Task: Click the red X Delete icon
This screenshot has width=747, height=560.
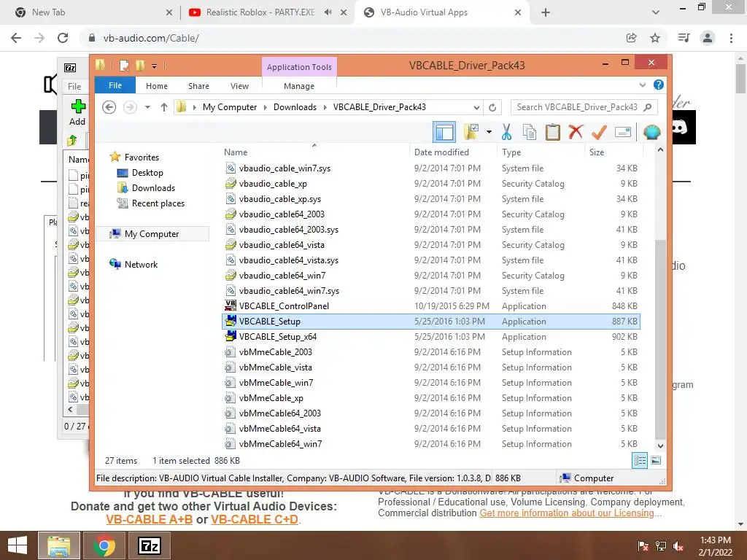Action: (x=576, y=131)
